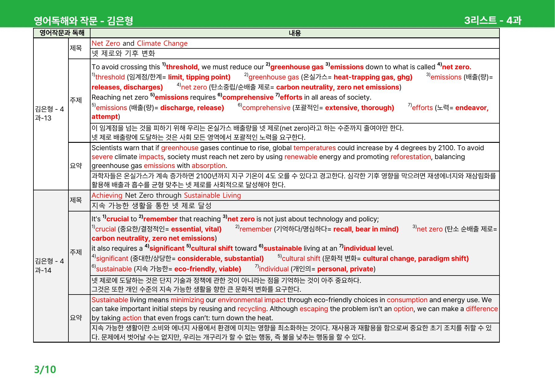Click vocabulary note 'greenhouse gas (온실가스= heat-trapping gas, ghg)'

pos(328,77)
